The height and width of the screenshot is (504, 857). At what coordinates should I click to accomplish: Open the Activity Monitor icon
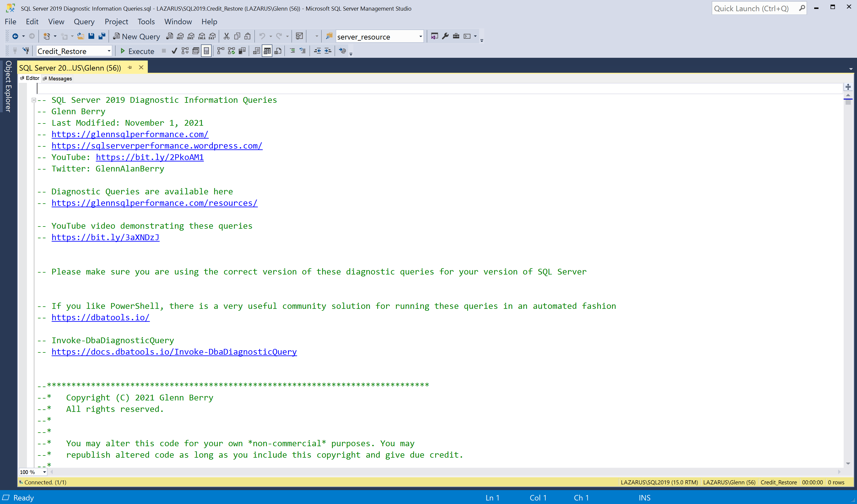tap(299, 36)
